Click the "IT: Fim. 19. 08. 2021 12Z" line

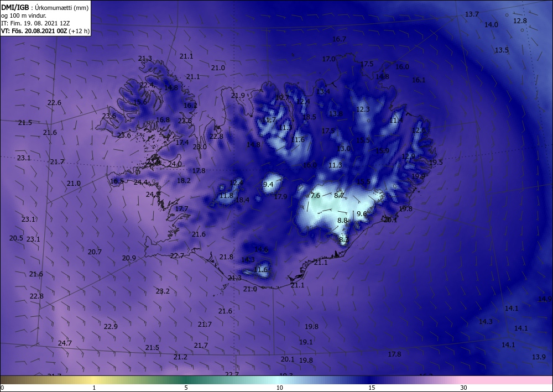35,23
